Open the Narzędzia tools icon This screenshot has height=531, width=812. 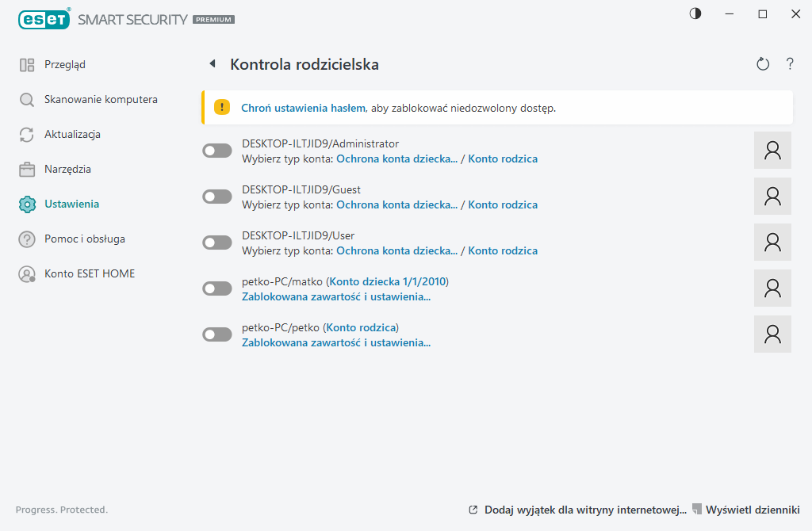tap(26, 169)
